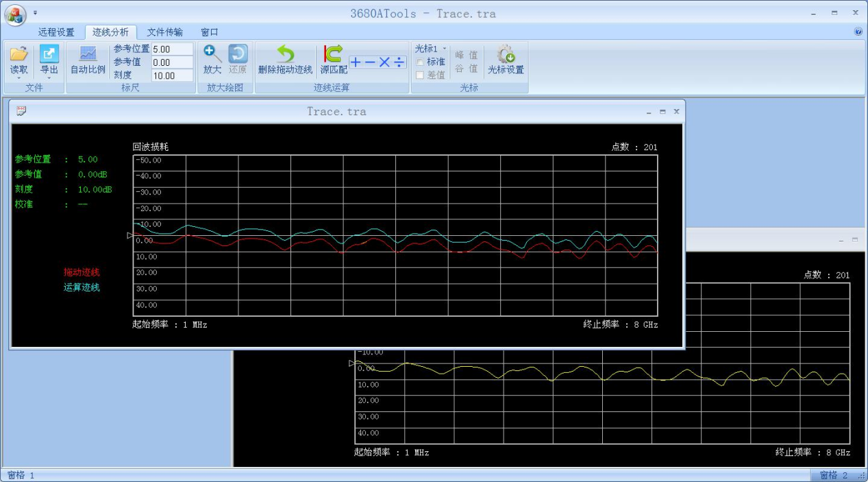Expand the arrow under 读取
Viewport: 868px width, 482px height.
(18, 78)
